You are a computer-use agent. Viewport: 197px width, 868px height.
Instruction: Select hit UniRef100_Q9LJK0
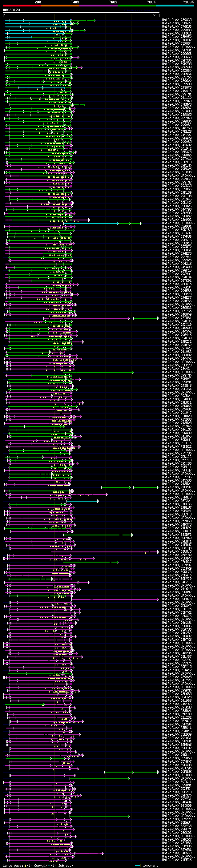(177, 203)
